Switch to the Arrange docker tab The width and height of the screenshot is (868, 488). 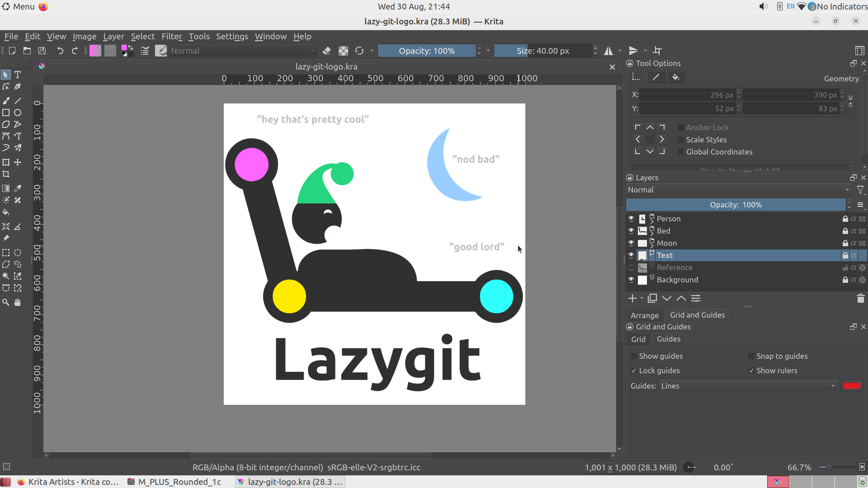coord(644,315)
